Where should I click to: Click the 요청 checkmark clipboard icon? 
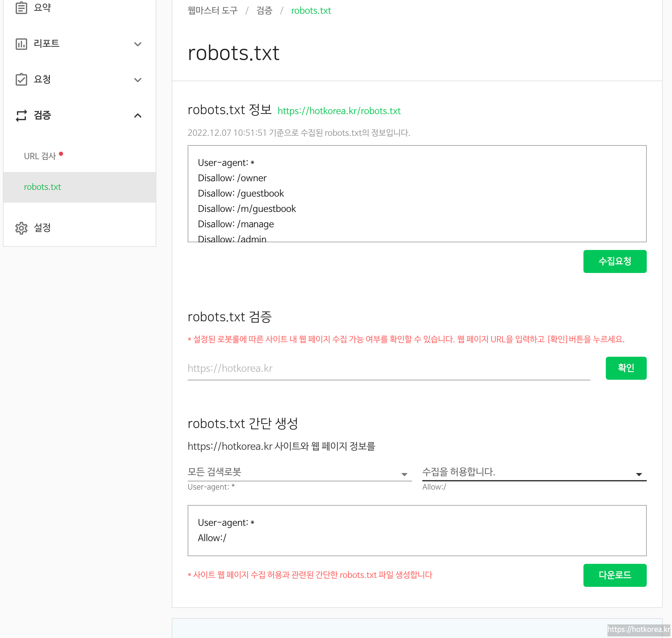pyautogui.click(x=21, y=80)
